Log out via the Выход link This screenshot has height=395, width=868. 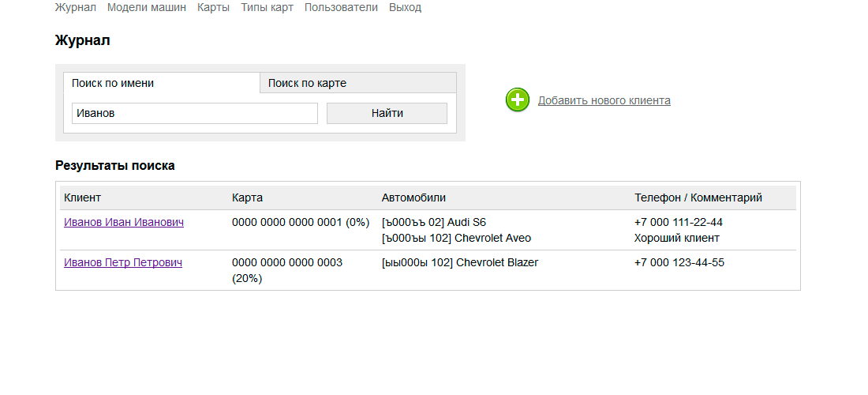(x=405, y=7)
